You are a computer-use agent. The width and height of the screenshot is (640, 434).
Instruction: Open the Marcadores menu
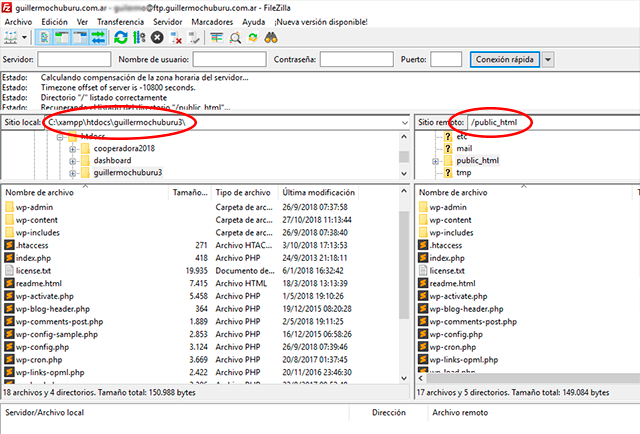tap(212, 22)
